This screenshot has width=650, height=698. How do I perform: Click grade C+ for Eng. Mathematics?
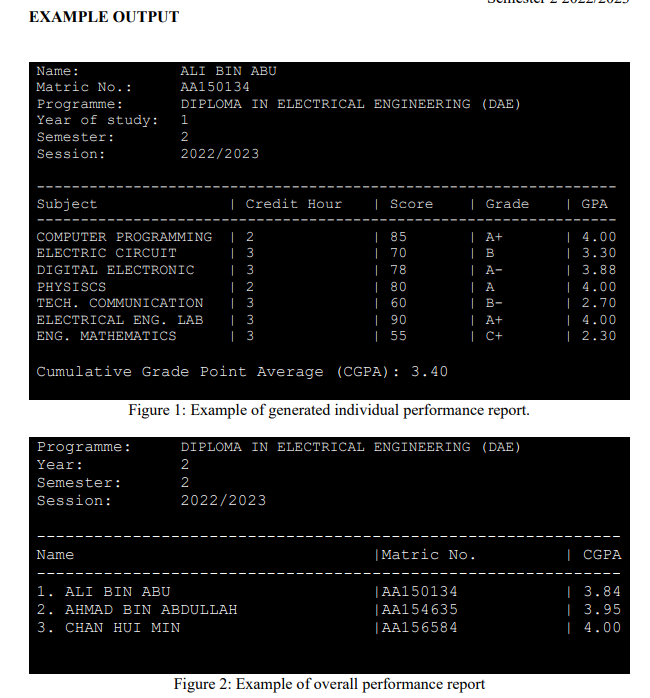494,336
